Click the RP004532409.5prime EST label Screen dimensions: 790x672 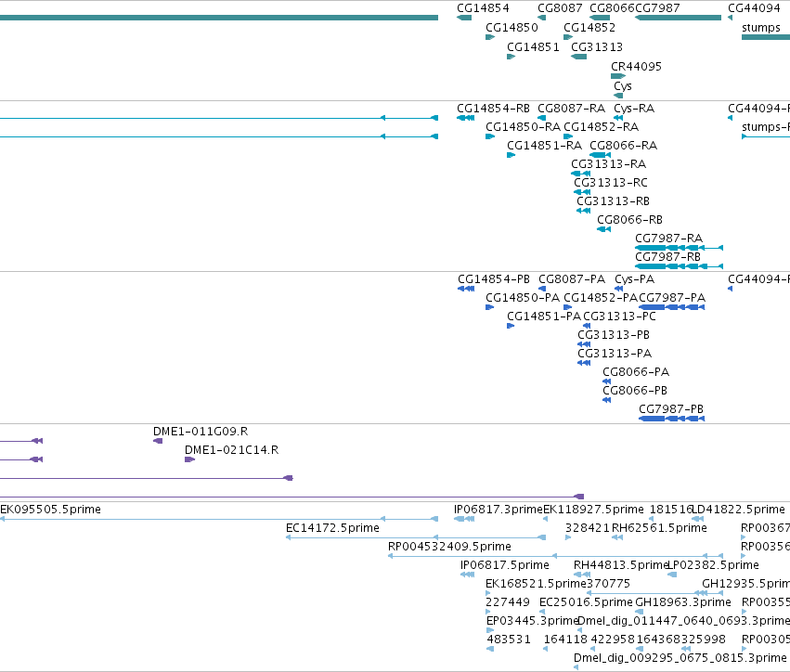[449, 547]
